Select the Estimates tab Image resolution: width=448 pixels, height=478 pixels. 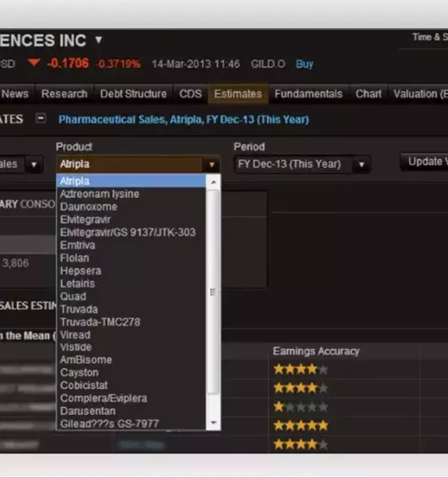pos(238,94)
